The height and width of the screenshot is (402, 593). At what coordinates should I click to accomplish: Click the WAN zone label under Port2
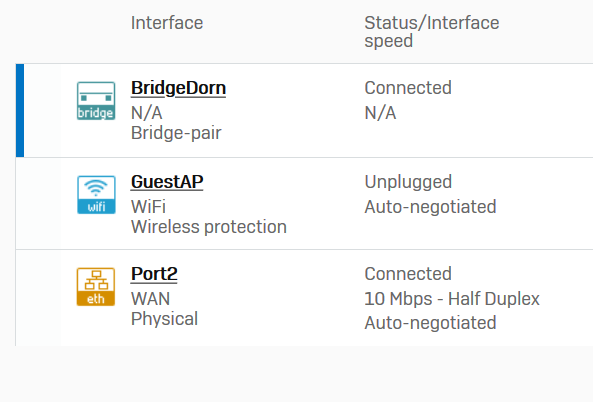point(151,299)
